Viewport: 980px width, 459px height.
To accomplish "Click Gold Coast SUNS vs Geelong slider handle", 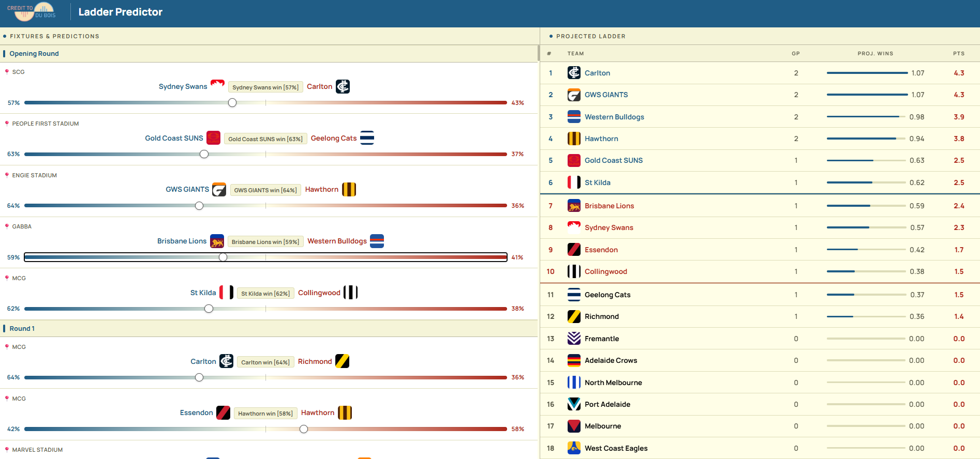I will pos(204,154).
